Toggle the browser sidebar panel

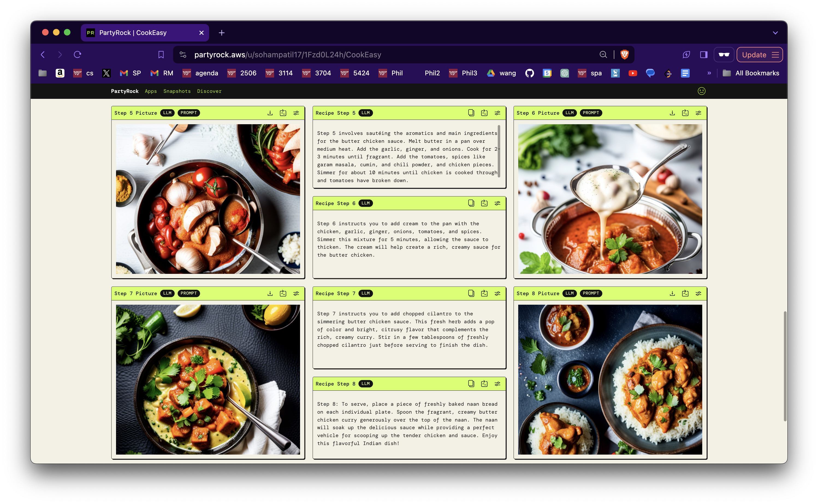[x=704, y=55]
